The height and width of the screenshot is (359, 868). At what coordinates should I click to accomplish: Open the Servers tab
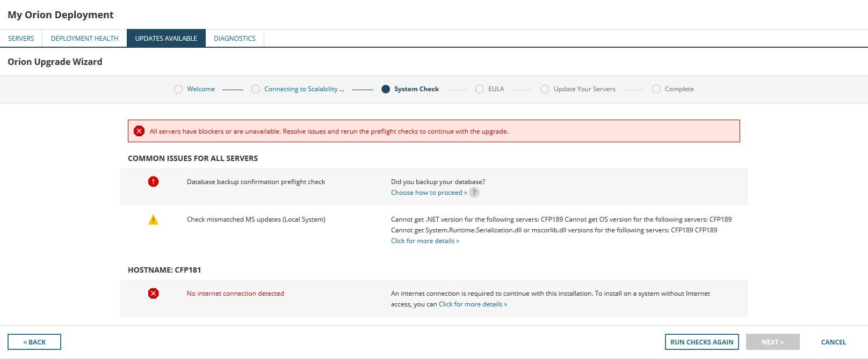(x=21, y=38)
